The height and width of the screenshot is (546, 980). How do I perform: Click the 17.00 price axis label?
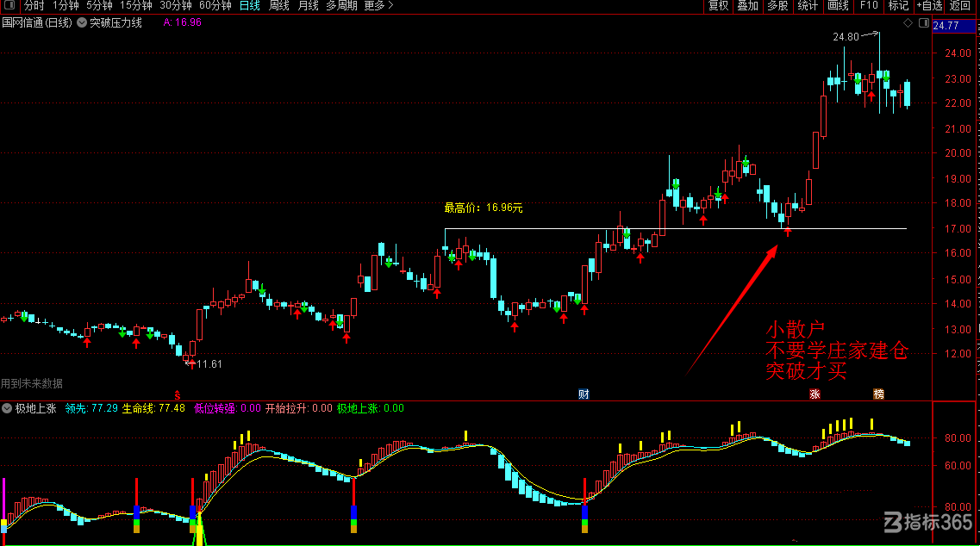click(958, 228)
